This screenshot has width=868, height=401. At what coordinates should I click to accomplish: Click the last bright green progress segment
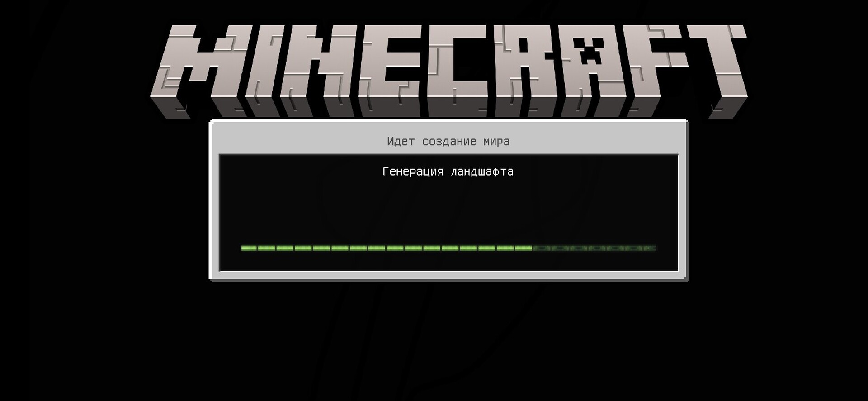coord(524,248)
